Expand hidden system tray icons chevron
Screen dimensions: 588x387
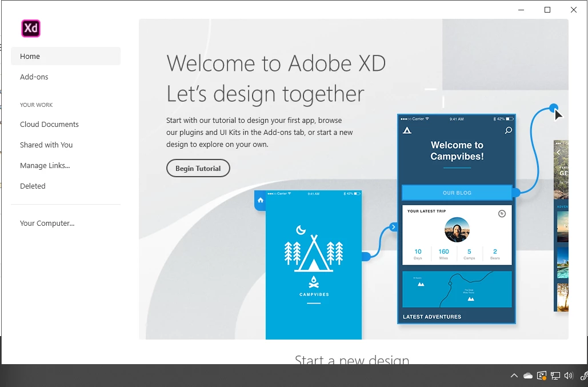514,376
